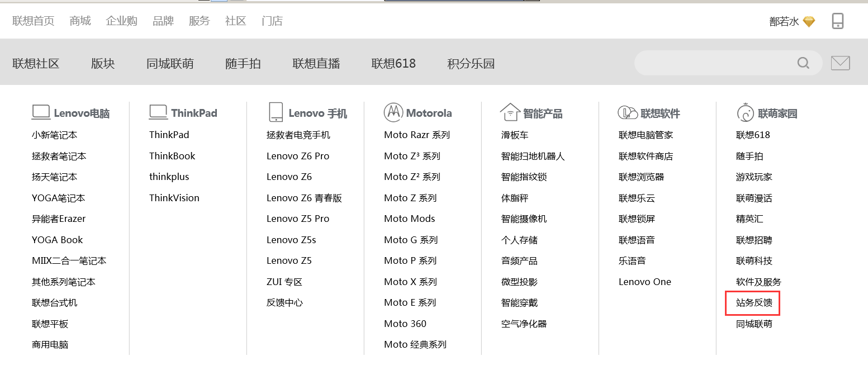Screen dimensions: 868x370
Task: Open YOGA Book forum link
Action: (x=57, y=240)
